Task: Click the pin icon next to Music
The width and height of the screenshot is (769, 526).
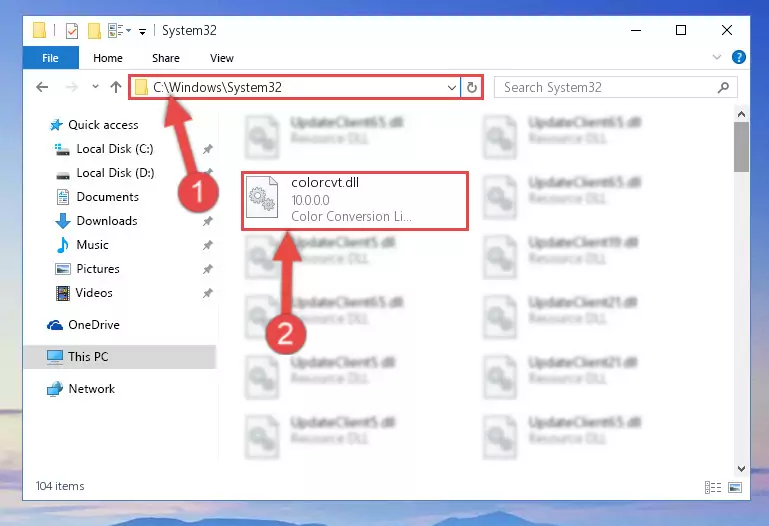Action: point(208,245)
